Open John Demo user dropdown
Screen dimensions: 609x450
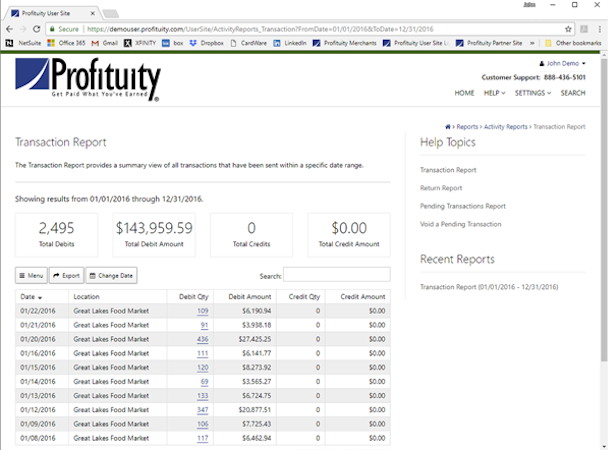[x=562, y=63]
